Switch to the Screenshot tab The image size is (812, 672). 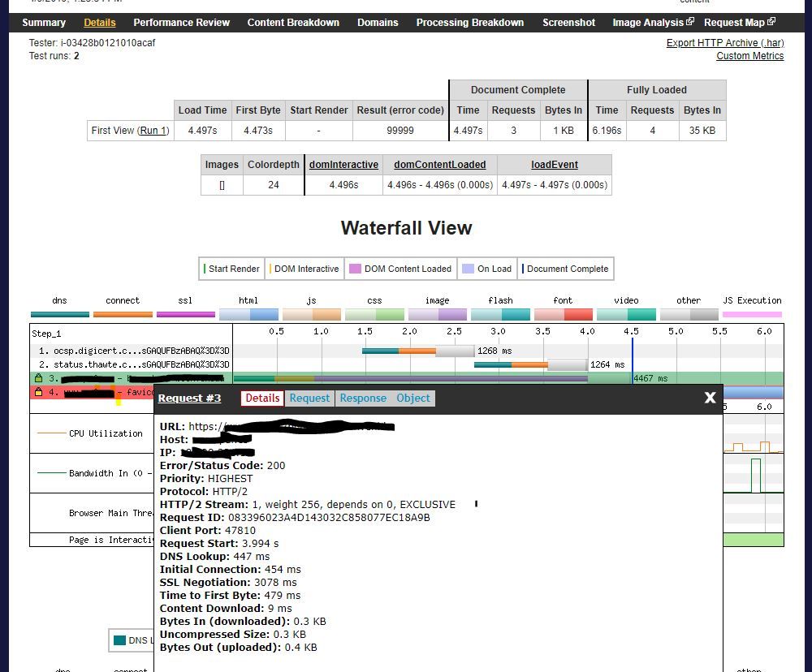(568, 22)
